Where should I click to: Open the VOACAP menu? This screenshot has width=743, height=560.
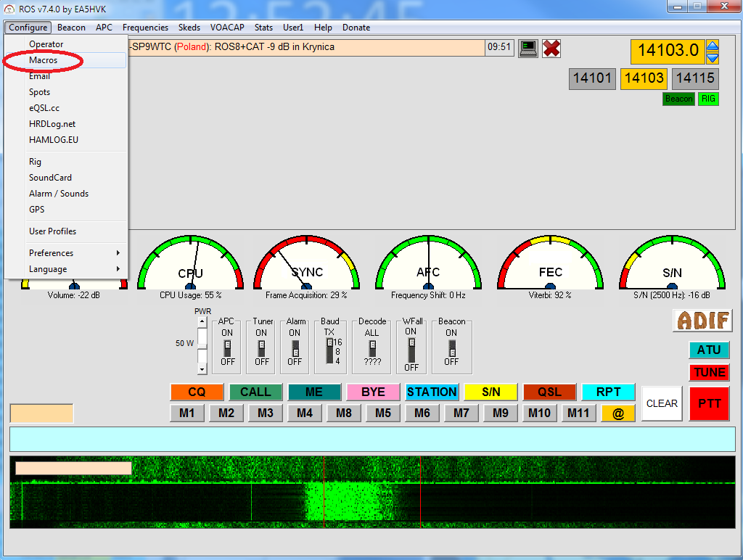(227, 28)
